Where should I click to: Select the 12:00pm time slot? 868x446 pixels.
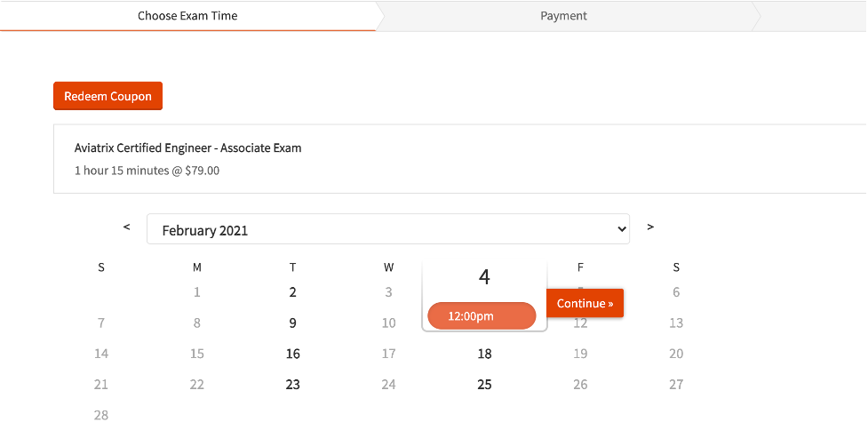click(x=482, y=316)
